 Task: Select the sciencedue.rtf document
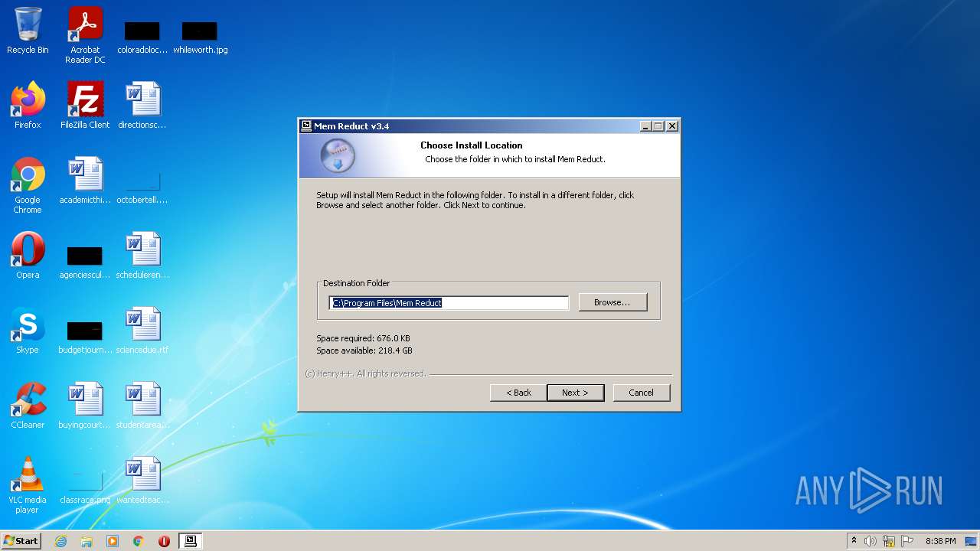point(142,331)
